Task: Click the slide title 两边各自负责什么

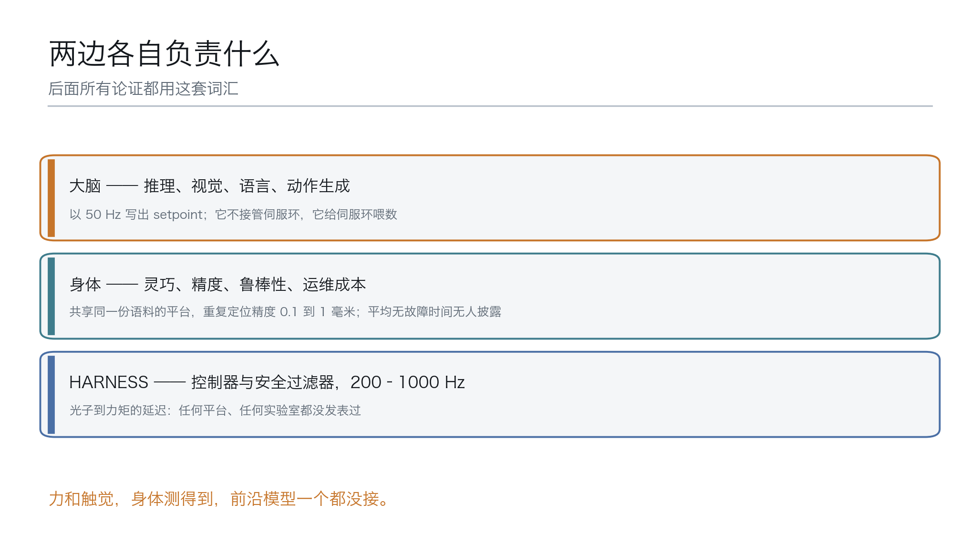Action: click(164, 53)
